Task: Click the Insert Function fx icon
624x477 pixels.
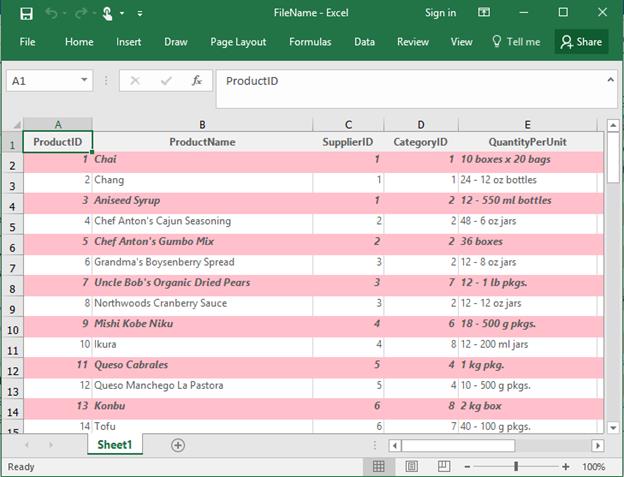Action: [197, 81]
